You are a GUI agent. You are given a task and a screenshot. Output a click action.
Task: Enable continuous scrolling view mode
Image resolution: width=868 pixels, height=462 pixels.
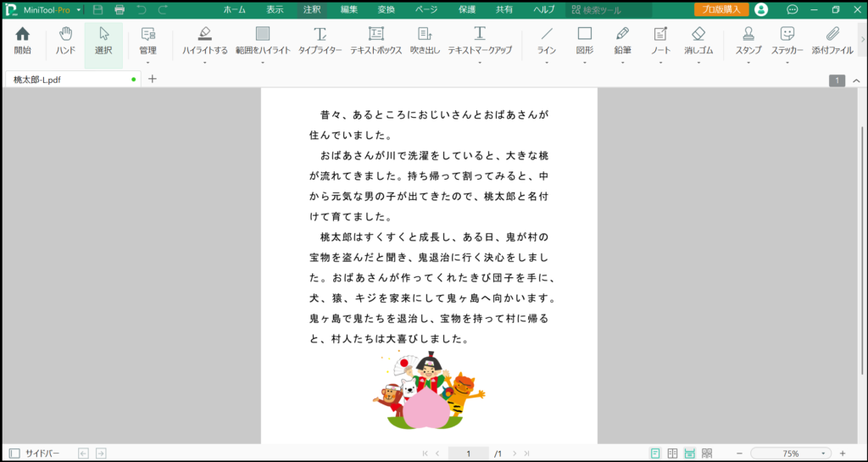pos(690,454)
